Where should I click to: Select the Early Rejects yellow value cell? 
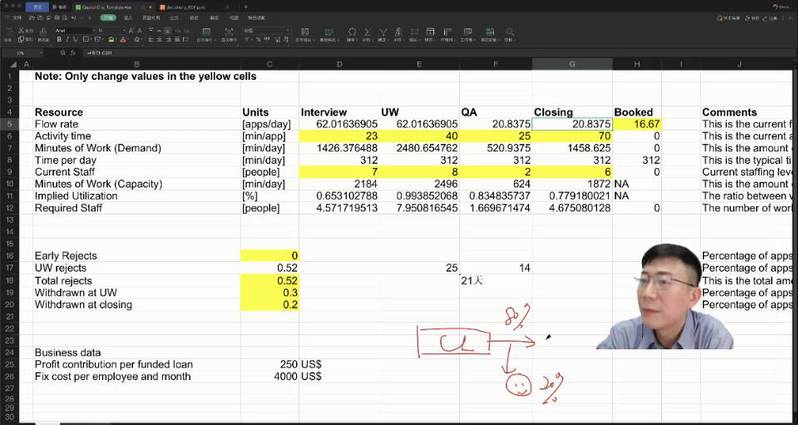pos(269,256)
